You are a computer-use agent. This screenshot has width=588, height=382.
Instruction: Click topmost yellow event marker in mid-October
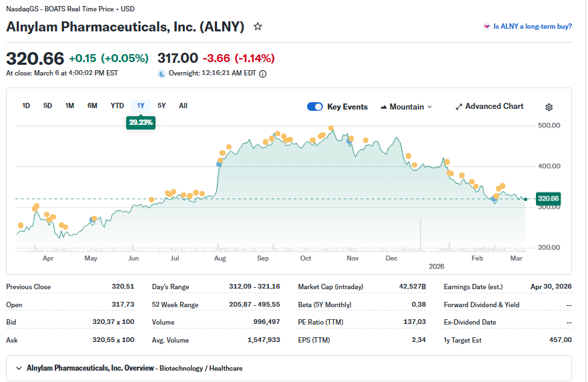click(331, 128)
